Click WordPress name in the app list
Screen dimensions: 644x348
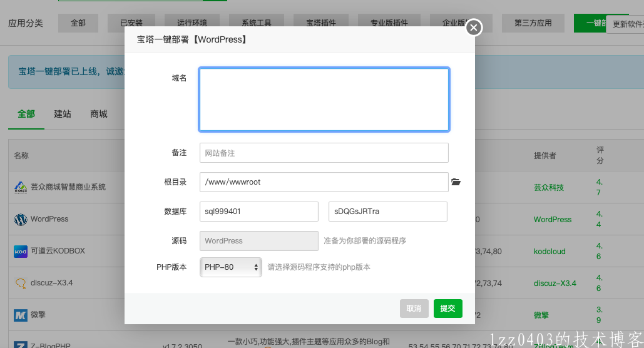pos(49,219)
